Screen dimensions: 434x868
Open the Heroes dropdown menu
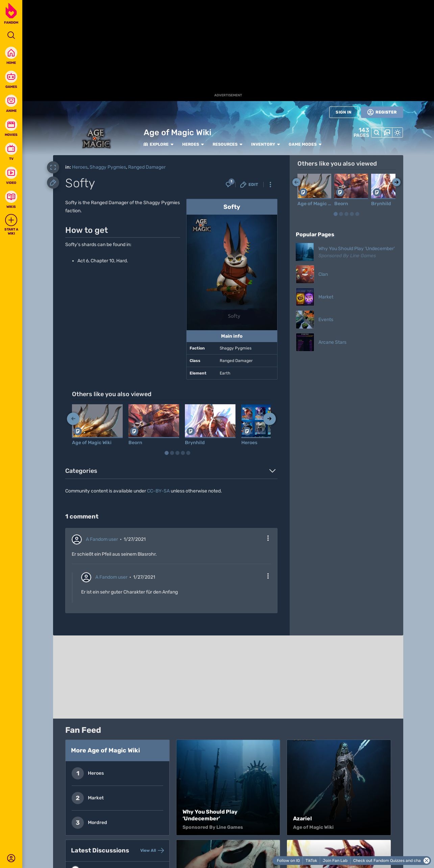(193, 144)
